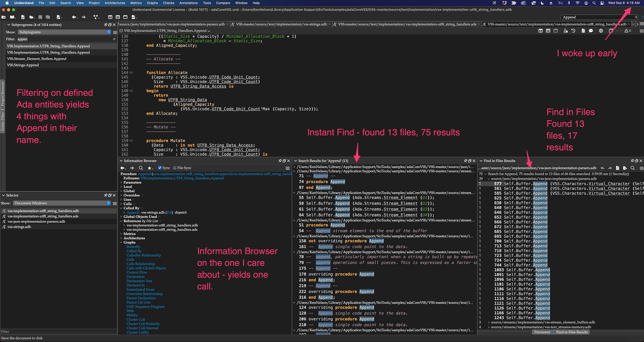Click the Append link under Called By

click(133, 213)
